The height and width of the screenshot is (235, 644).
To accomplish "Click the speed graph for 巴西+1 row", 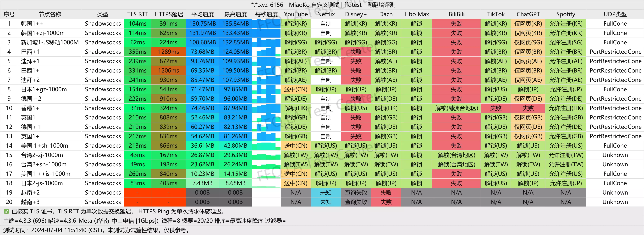I will (266, 52).
